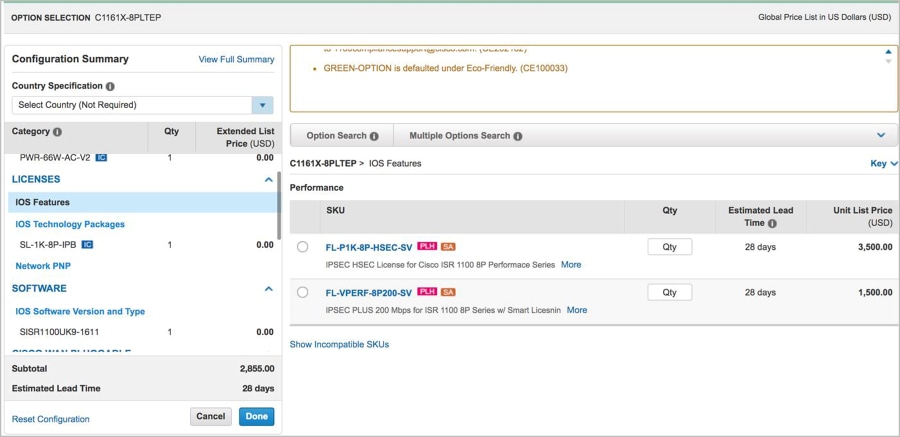This screenshot has height=437, width=900.
Task: Click the SA badge on FL-P1K-8P-HSEC-SV
Action: (x=448, y=246)
